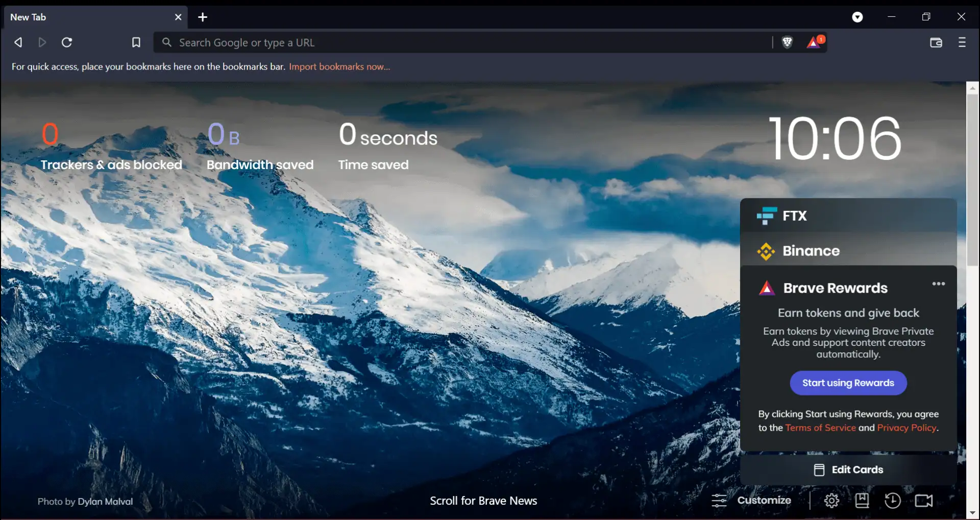This screenshot has width=980, height=520.
Task: Click the Trackers & ads blocked stat
Action: point(111,146)
